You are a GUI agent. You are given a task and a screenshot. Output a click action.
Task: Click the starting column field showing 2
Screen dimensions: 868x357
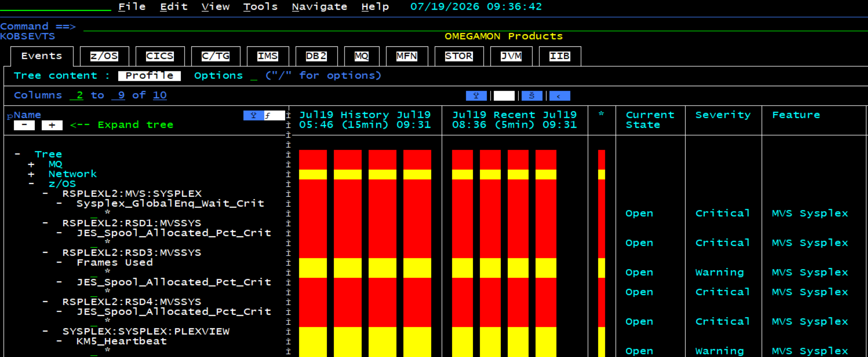(77, 95)
